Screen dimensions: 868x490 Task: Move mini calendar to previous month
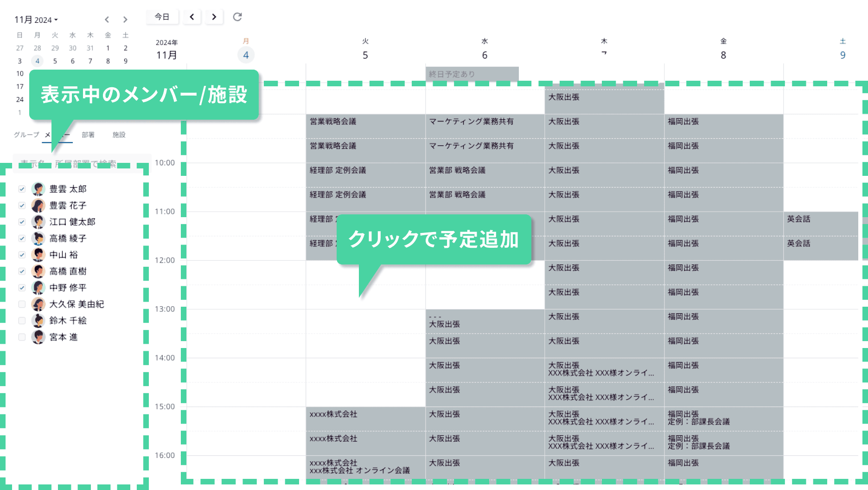(x=107, y=19)
